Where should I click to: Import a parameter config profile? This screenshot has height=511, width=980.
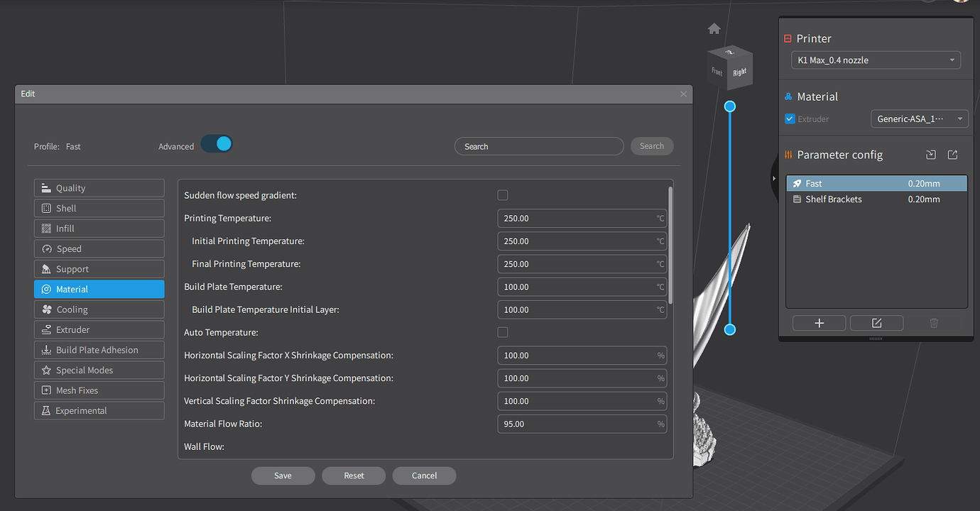[x=930, y=154]
